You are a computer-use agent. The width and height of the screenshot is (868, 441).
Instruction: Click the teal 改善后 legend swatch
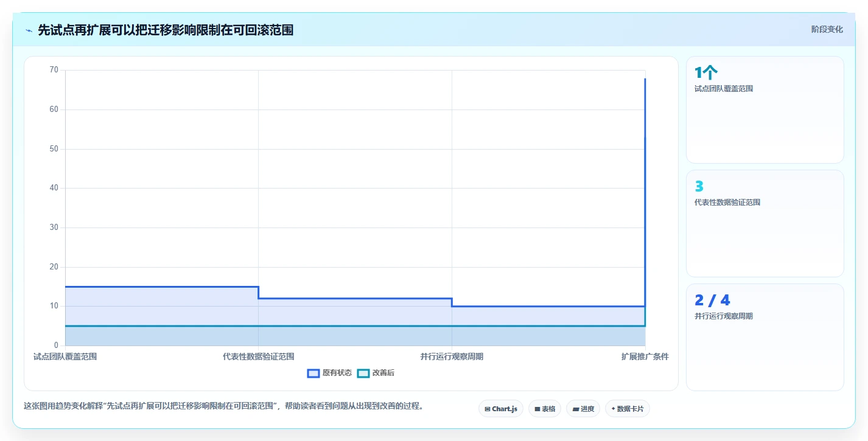(363, 373)
